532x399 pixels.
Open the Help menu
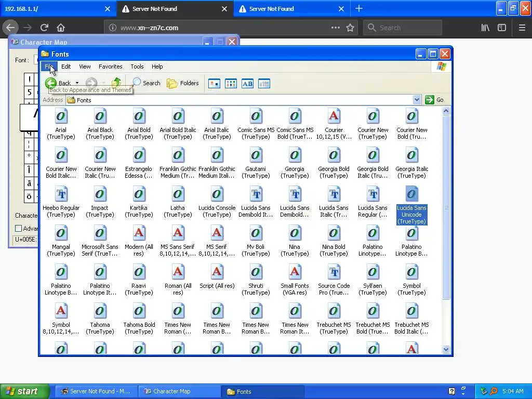(x=157, y=66)
